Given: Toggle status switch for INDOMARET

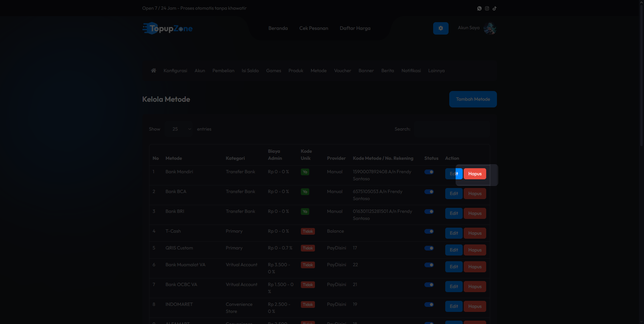Looking at the screenshot, I should pos(429,305).
